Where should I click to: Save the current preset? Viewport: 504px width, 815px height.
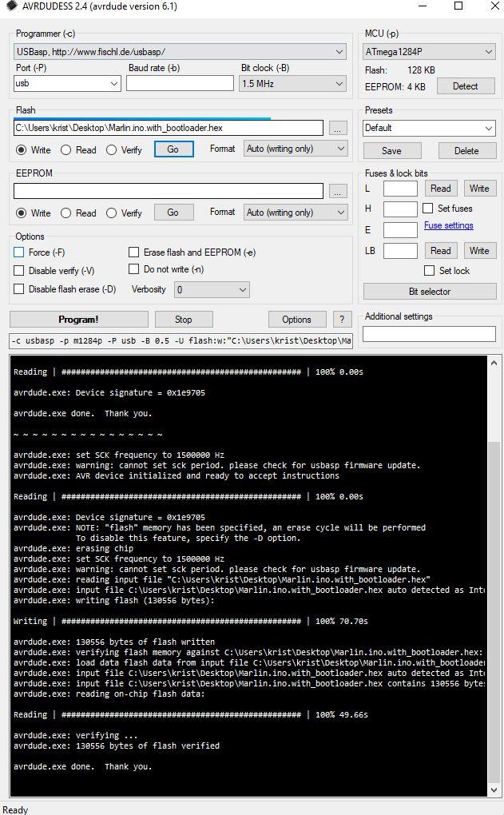coord(391,151)
